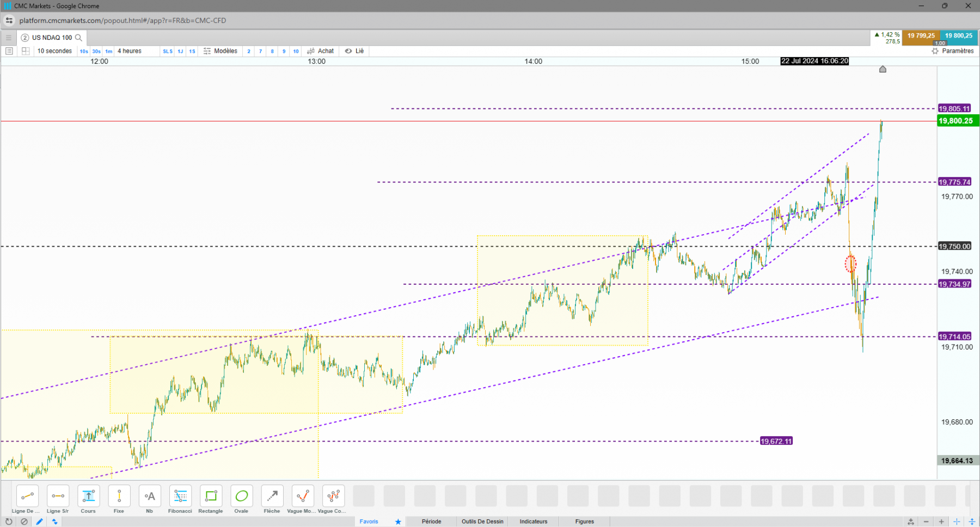980x527 pixels.
Task: Open the 4 heures range dropdown
Action: [x=130, y=51]
